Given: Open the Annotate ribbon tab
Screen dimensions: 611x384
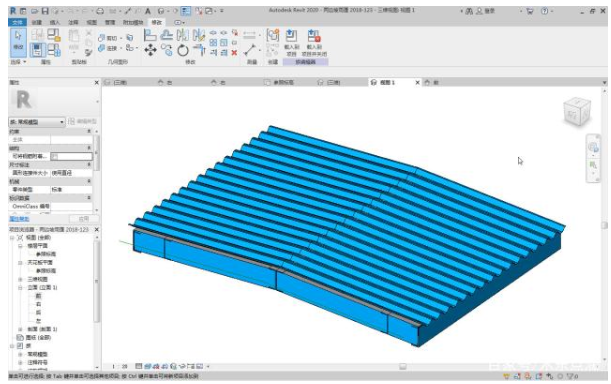Looking at the screenshot, I should click(73, 22).
